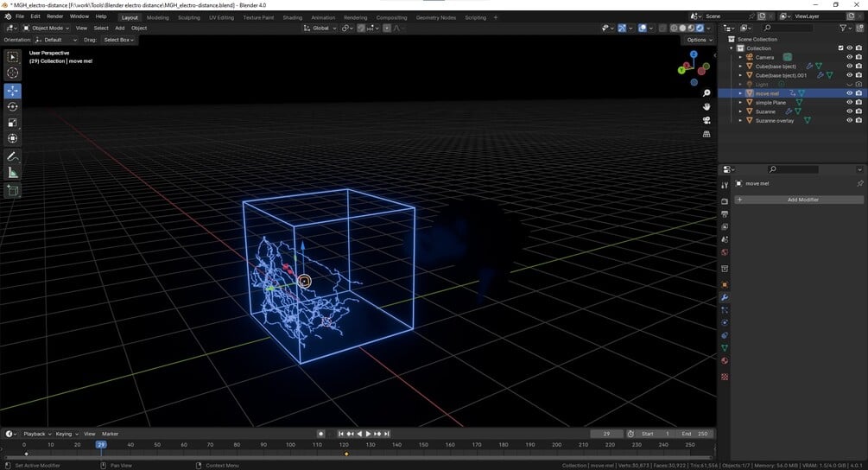Show the hidden Light object
Image resolution: width=868 pixels, height=470 pixels.
(x=849, y=84)
